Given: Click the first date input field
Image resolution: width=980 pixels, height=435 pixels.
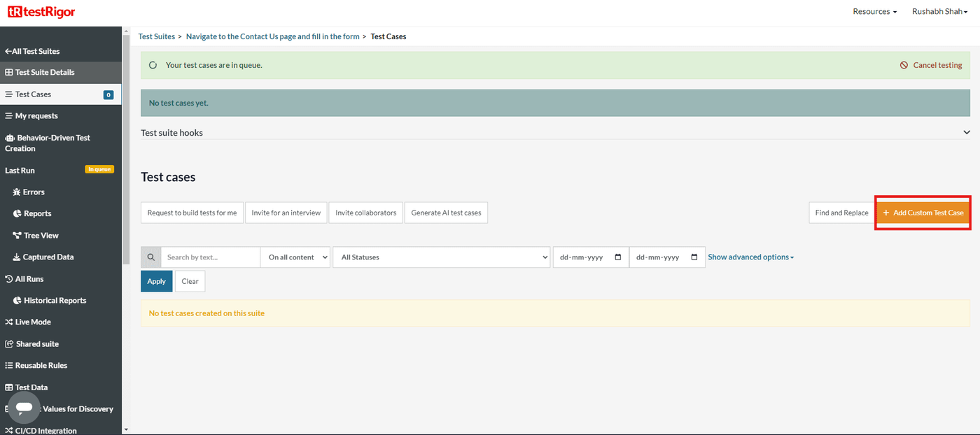Looking at the screenshot, I should coord(590,257).
